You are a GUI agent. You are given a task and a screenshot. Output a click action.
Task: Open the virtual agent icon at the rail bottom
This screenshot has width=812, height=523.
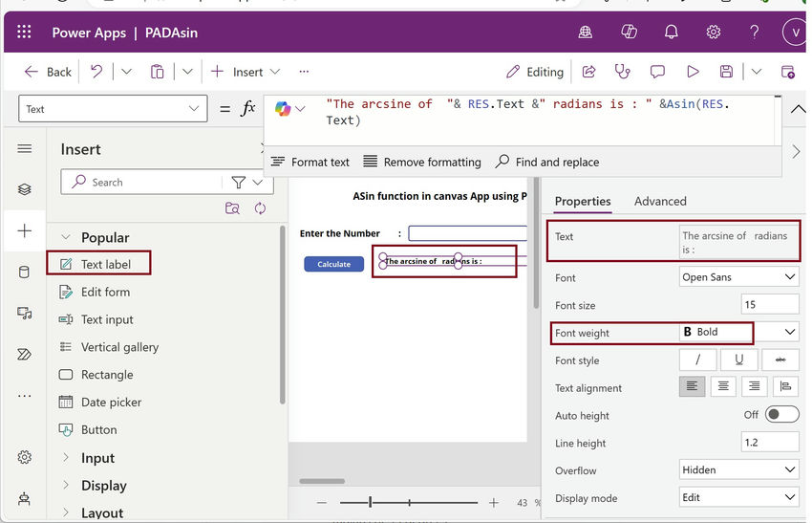(24, 499)
